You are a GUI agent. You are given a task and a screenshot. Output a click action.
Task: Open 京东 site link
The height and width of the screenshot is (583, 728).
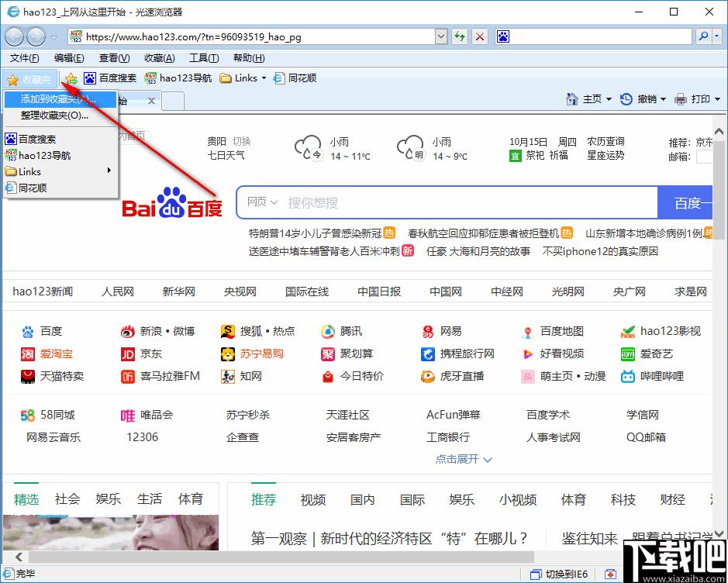pyautogui.click(x=141, y=354)
